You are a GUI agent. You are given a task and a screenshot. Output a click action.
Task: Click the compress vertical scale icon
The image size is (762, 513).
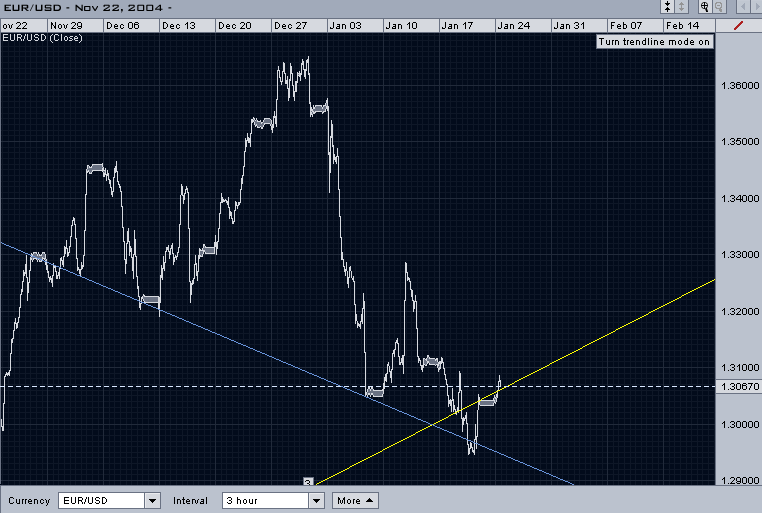click(x=668, y=7)
